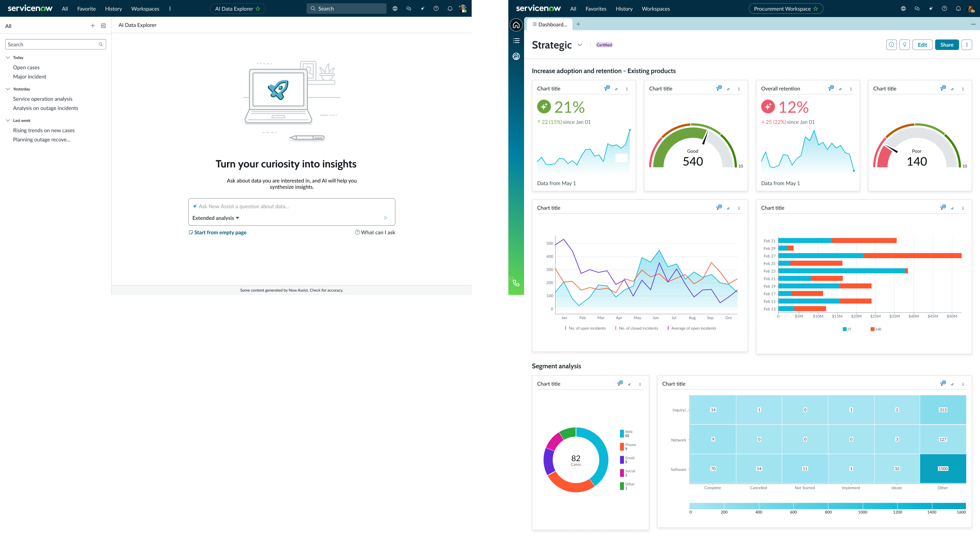Click the list view icon in the workspace sidebar

point(516,41)
